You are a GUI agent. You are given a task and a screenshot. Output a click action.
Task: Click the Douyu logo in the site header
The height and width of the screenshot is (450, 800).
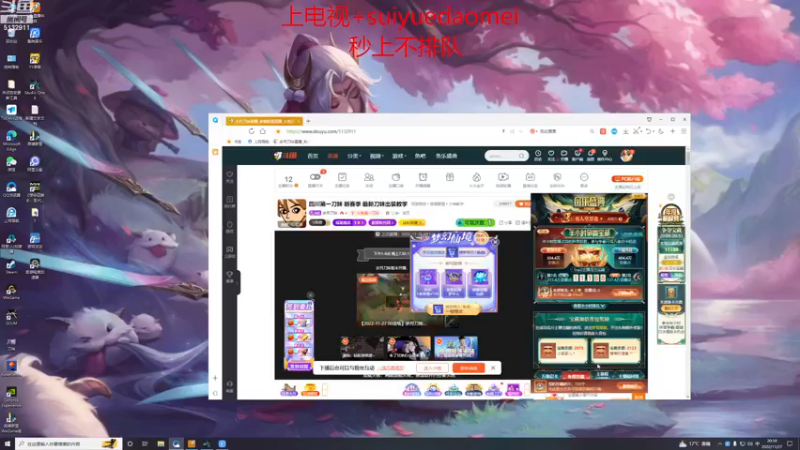285,156
